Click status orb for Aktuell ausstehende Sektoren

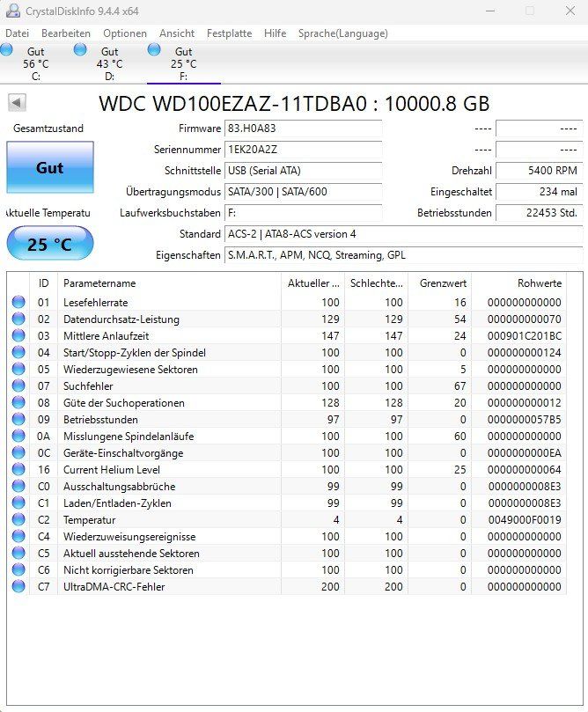point(18,553)
